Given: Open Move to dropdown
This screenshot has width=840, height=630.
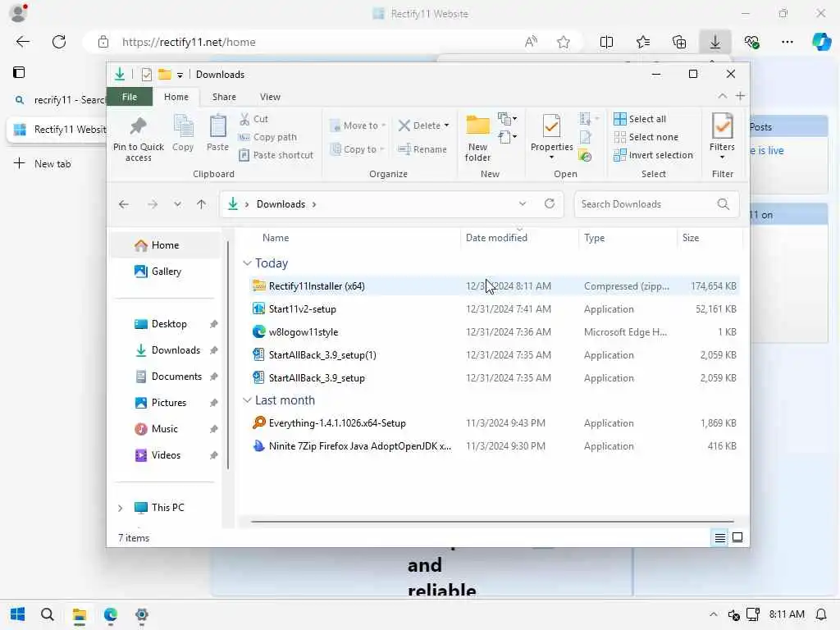Looking at the screenshot, I should pyautogui.click(x=358, y=126).
